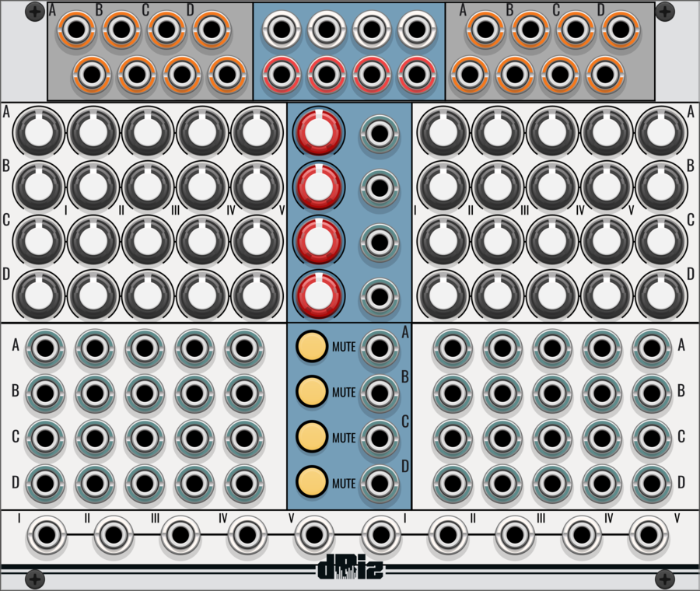Click first teal jack in lower-left row A
Screen dimensions: 700x591
coord(45,347)
